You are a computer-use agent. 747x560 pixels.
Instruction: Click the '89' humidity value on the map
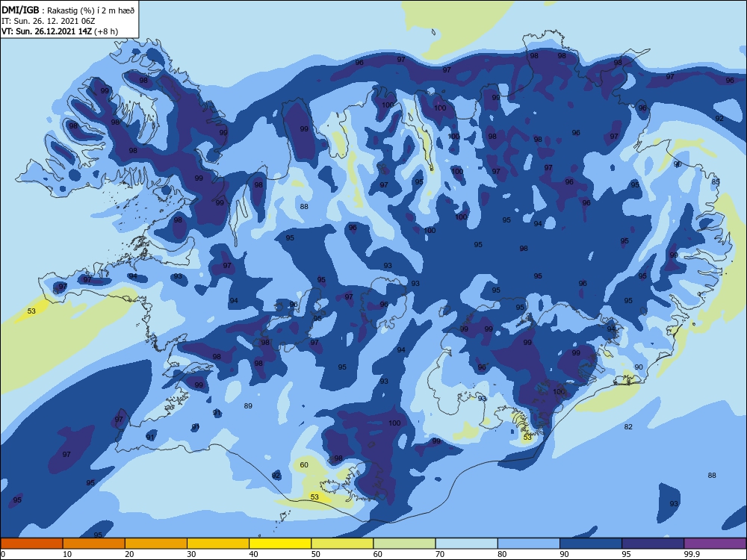coord(248,405)
